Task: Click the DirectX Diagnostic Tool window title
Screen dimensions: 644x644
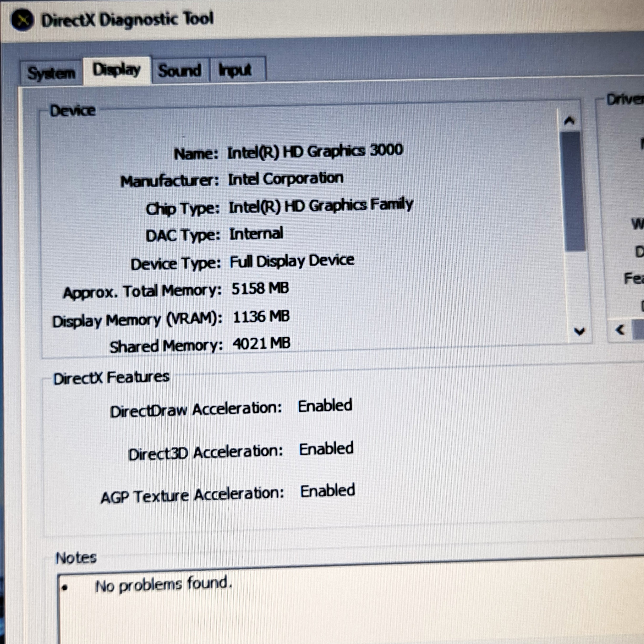Action: coord(127,19)
